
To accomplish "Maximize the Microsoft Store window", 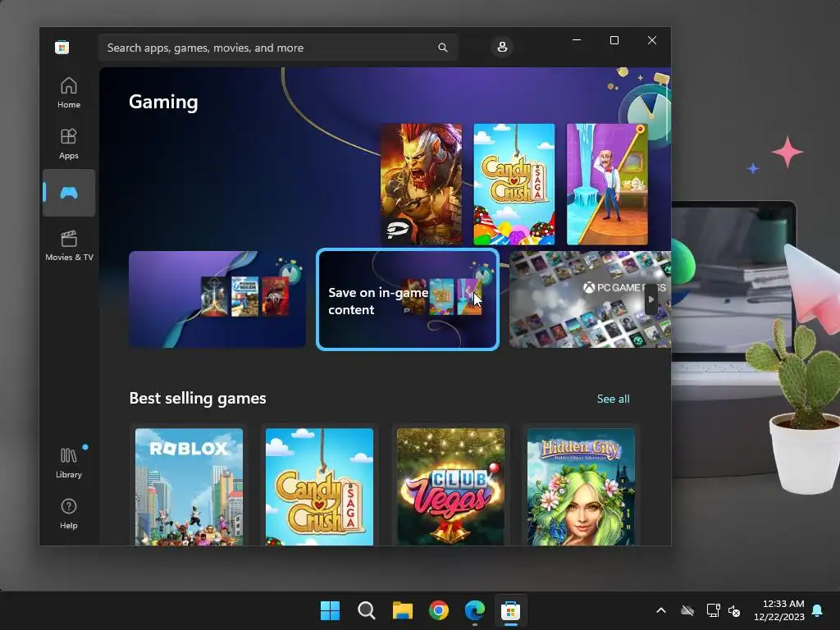I will click(614, 40).
